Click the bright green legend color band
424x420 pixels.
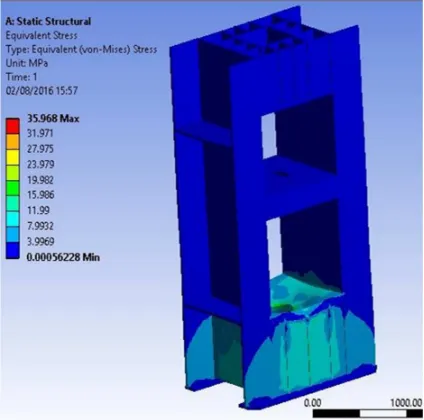pos(12,188)
